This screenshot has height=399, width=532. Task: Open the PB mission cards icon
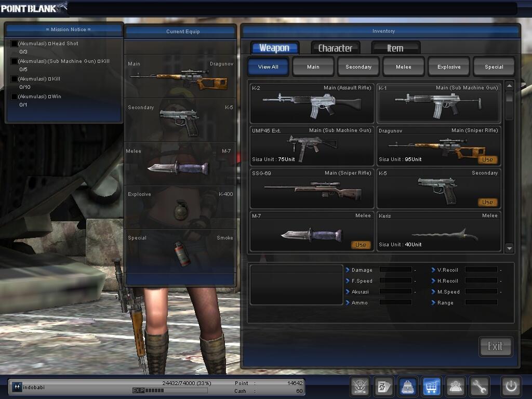(x=384, y=387)
